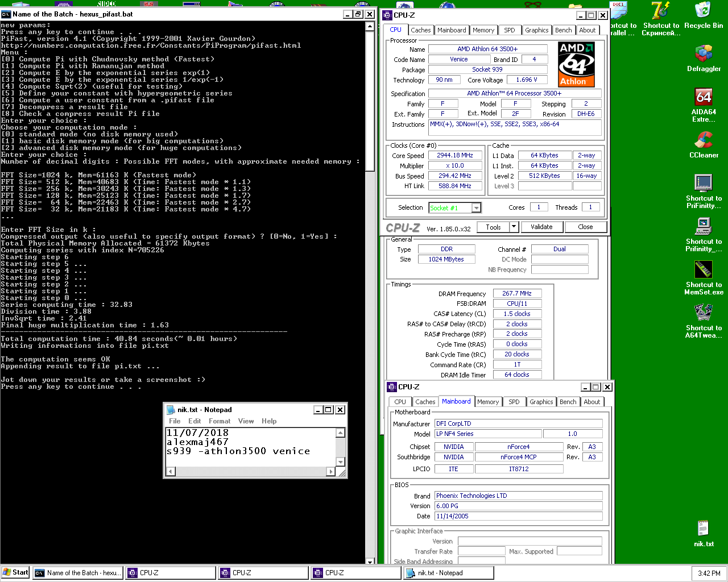Click the DRAM Frequency value 267.7 MHz
The height and width of the screenshot is (582, 728).
tap(517, 293)
